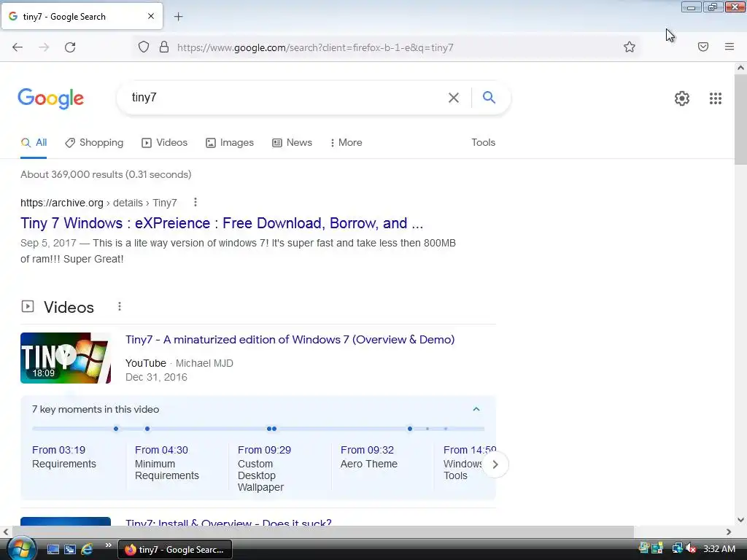Image resolution: width=747 pixels, height=560 pixels.
Task: Open the Tools filter menu
Action: 483,142
